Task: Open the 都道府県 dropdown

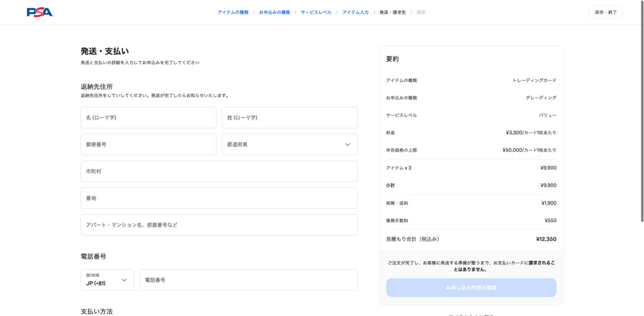Action: 289,145
